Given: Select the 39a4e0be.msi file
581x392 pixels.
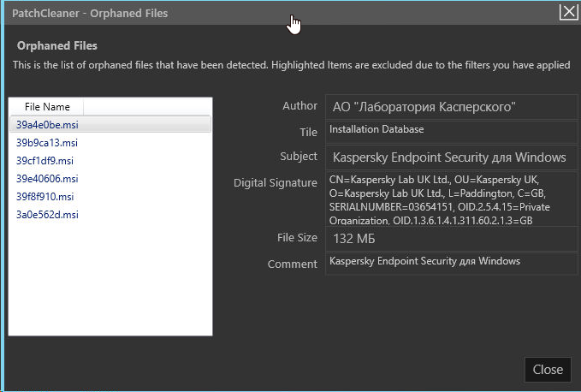Looking at the screenshot, I should [x=46, y=125].
